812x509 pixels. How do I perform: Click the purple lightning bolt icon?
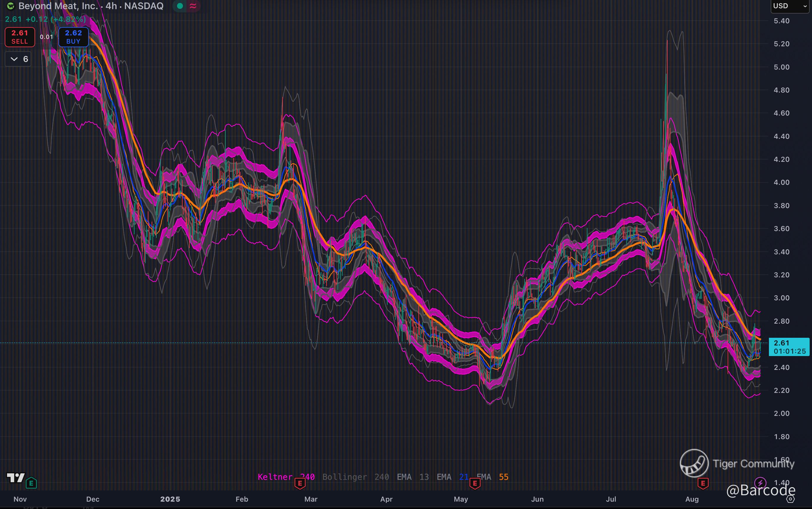(x=760, y=483)
